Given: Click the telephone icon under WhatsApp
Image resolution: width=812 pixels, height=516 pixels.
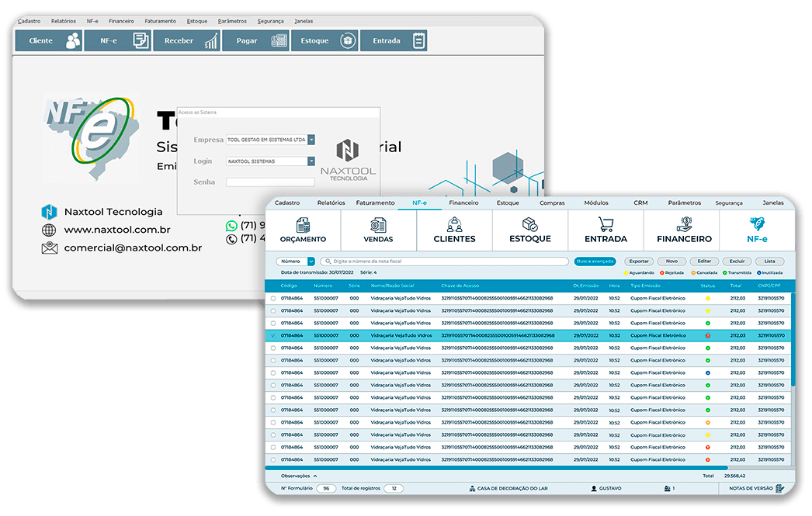Looking at the screenshot, I should click(231, 239).
